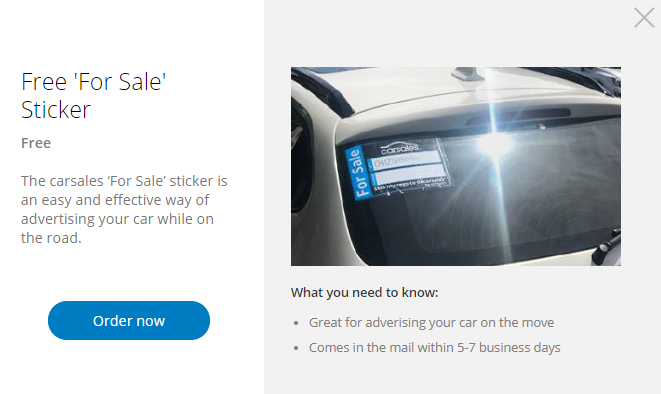
Task: Click the sun glare on the rear window
Action: pos(494,145)
